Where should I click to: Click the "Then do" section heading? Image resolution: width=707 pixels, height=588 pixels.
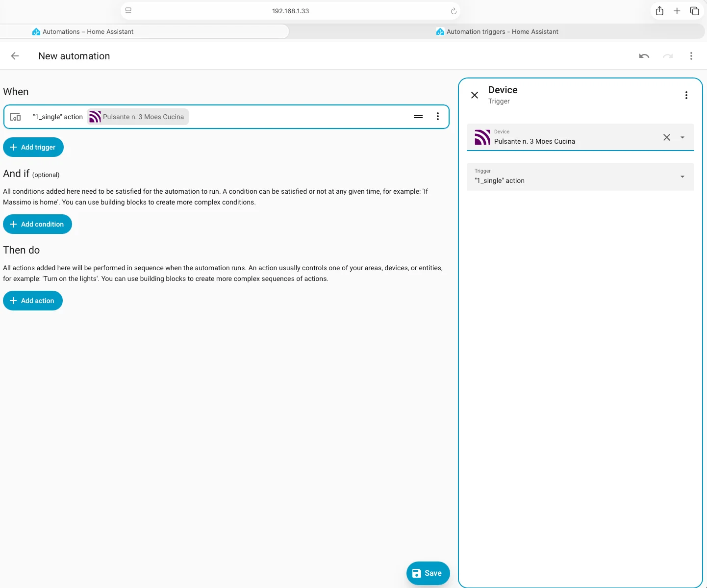click(21, 250)
